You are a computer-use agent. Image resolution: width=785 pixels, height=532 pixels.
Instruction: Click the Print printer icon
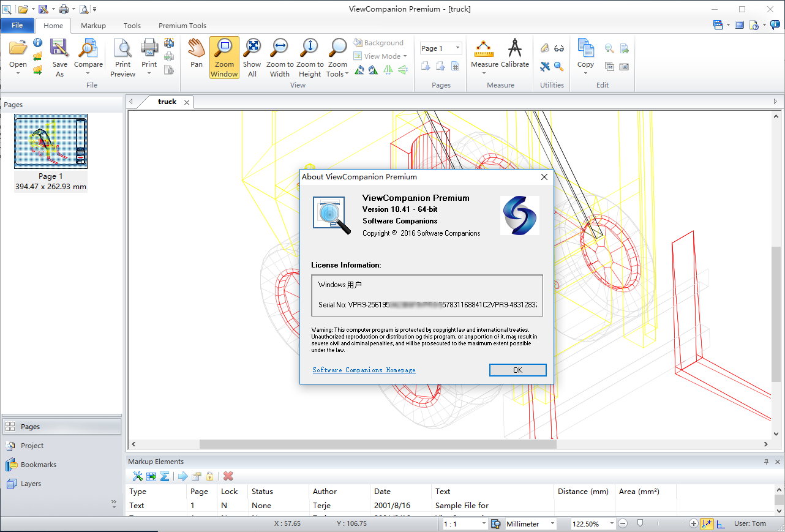(149, 48)
